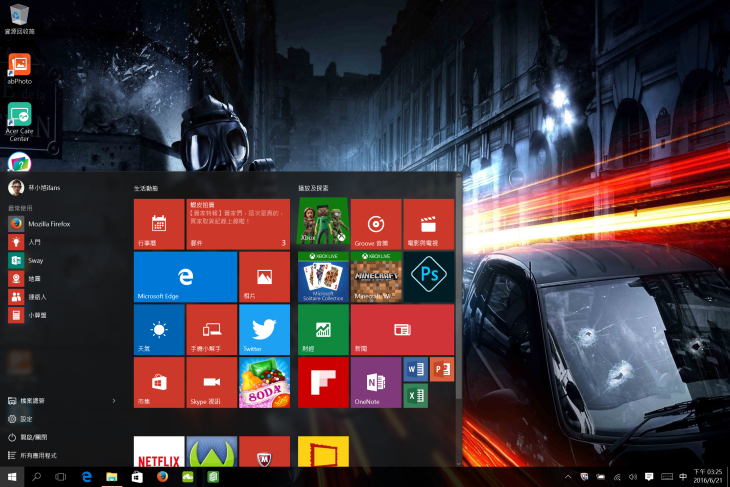Open the Money finance tile
Screen dimensions: 730x487
(x=323, y=330)
